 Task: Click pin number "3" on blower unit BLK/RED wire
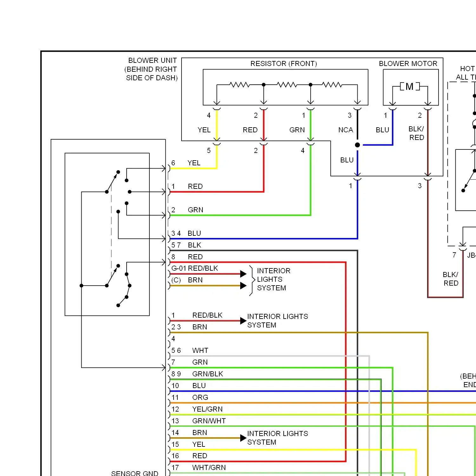click(x=420, y=186)
